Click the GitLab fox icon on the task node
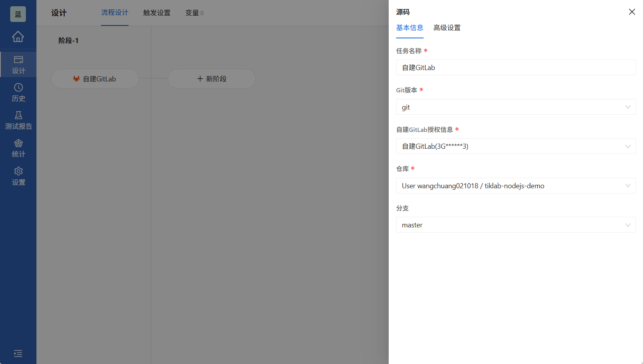643x364 pixels. [x=76, y=78]
